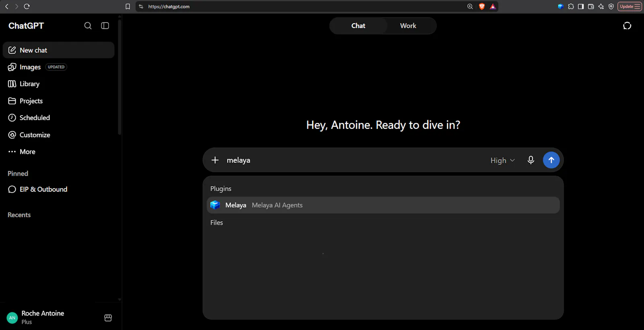Screen dimensions: 644x330
Task: Click the AN user avatar
Action: point(12,318)
